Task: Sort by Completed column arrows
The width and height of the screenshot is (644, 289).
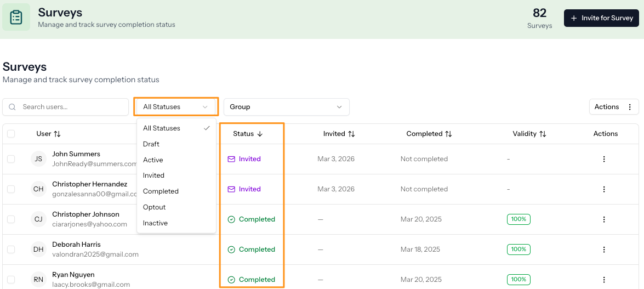Action: click(x=448, y=134)
